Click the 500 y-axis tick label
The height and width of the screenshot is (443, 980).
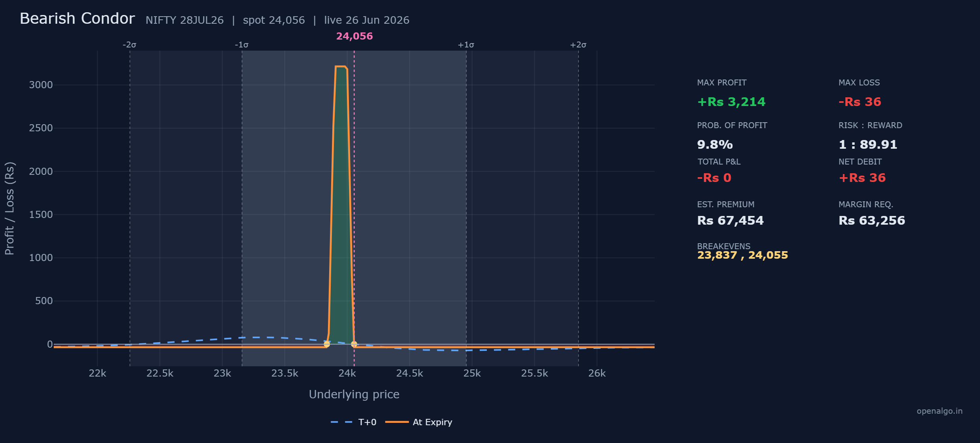click(x=44, y=301)
